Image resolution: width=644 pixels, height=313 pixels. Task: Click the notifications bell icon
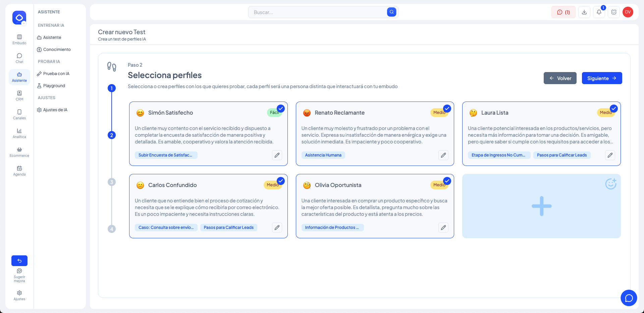click(599, 12)
